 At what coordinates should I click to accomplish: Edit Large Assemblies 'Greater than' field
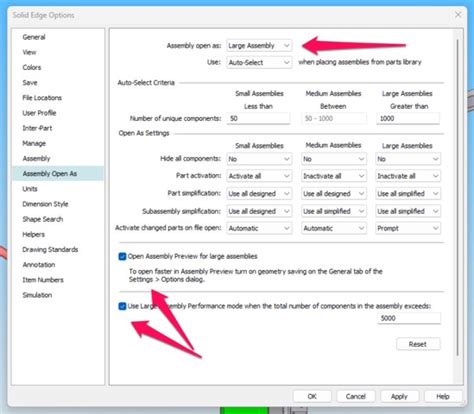[408, 118]
